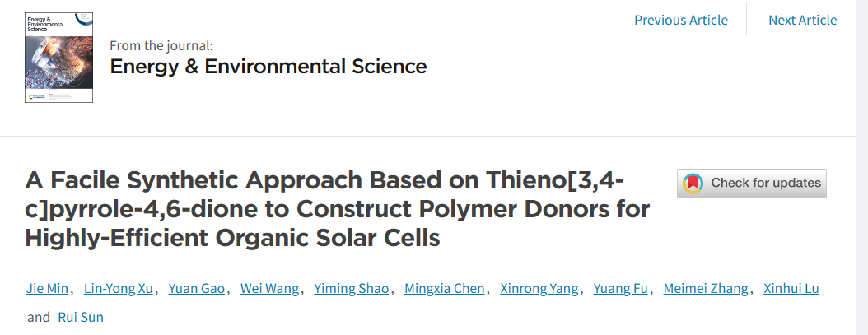View author Yiming Shao details
Image resolution: width=868 pixels, height=335 pixels.
point(352,288)
